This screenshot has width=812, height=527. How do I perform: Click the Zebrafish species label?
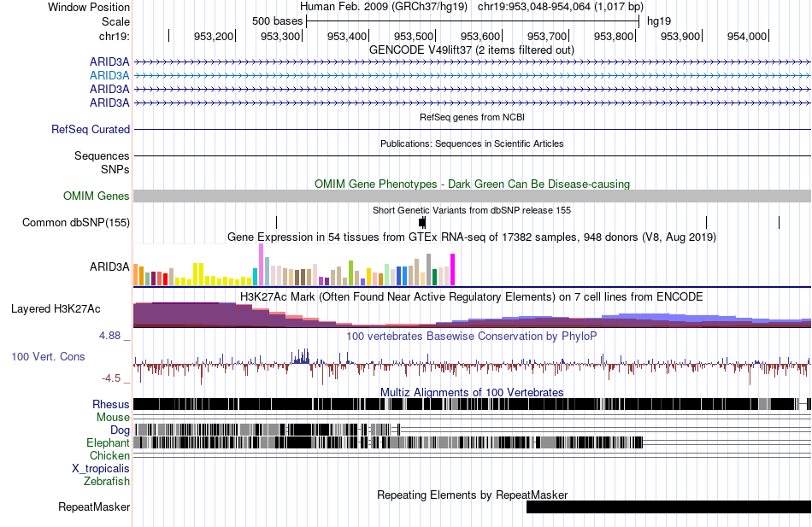(107, 482)
